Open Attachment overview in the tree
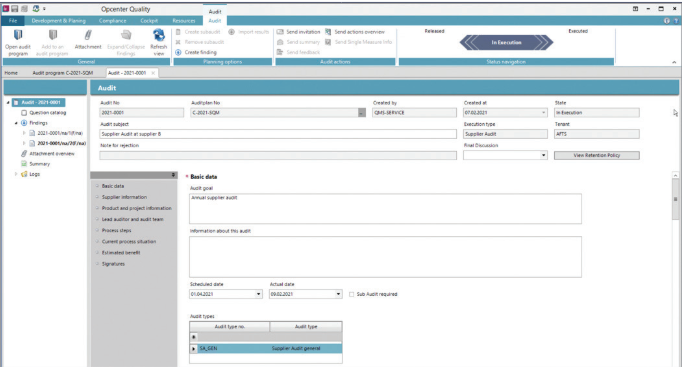682x367 pixels. point(52,153)
